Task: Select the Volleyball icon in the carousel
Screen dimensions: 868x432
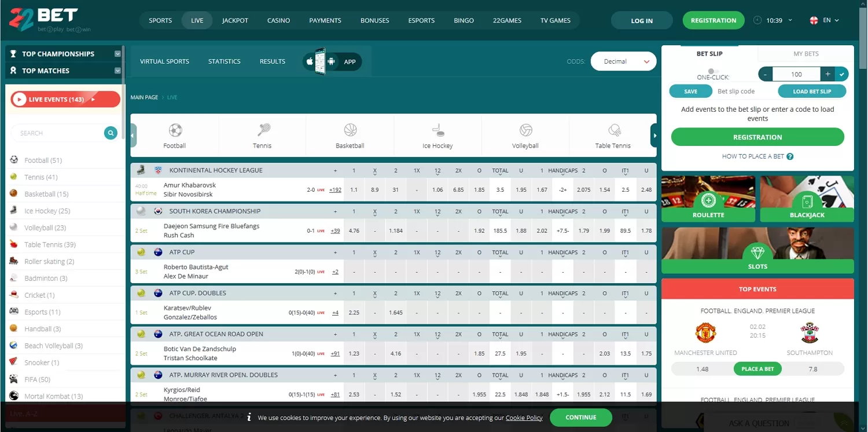Action: coord(525,130)
